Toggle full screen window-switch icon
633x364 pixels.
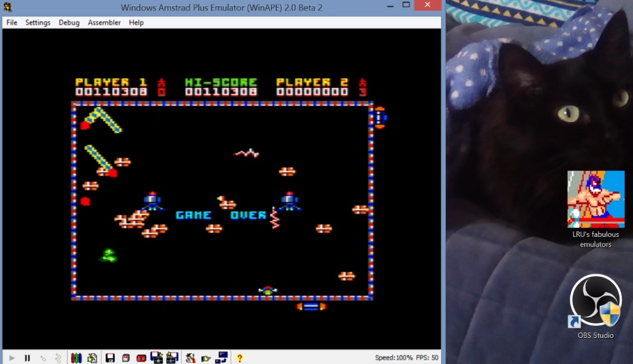[222, 358]
